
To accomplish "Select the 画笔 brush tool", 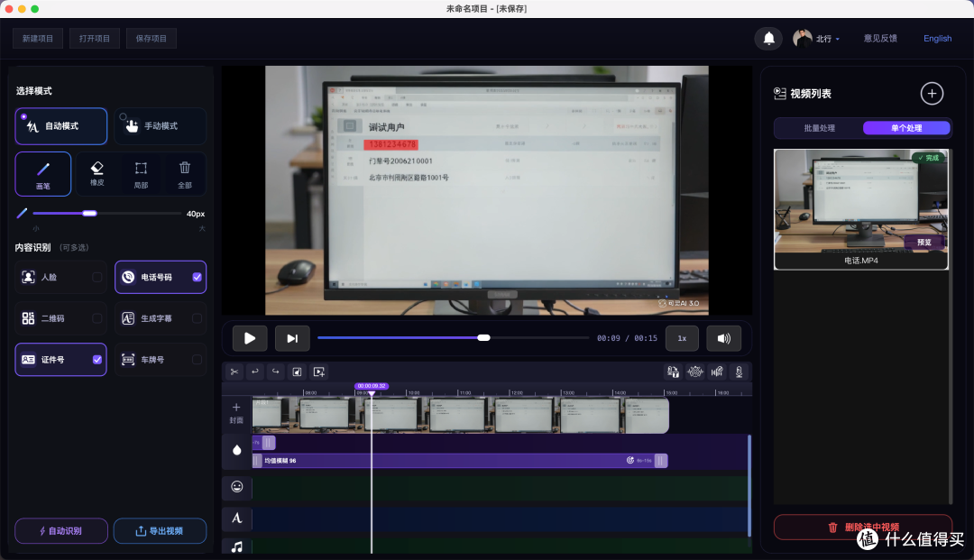I will [x=43, y=174].
